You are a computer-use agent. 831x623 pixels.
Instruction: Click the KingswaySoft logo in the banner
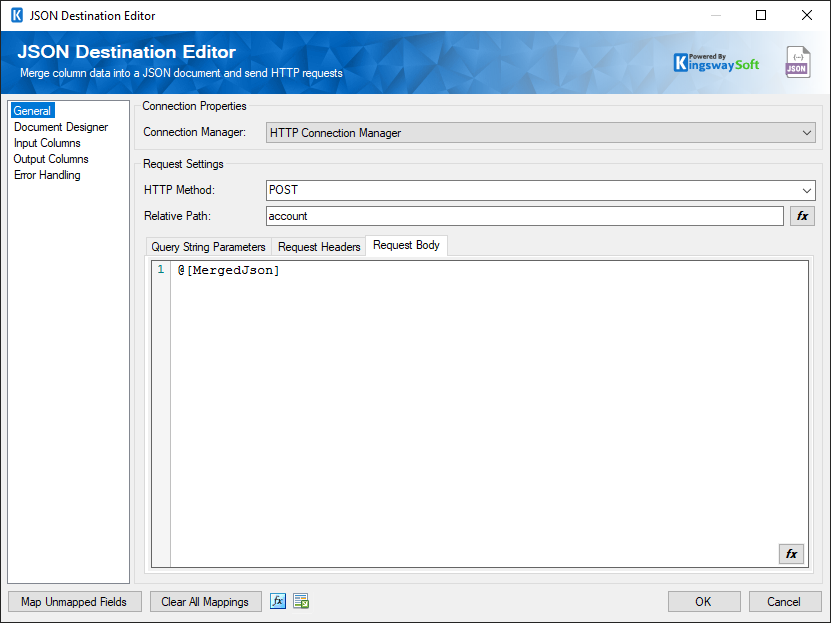click(716, 61)
